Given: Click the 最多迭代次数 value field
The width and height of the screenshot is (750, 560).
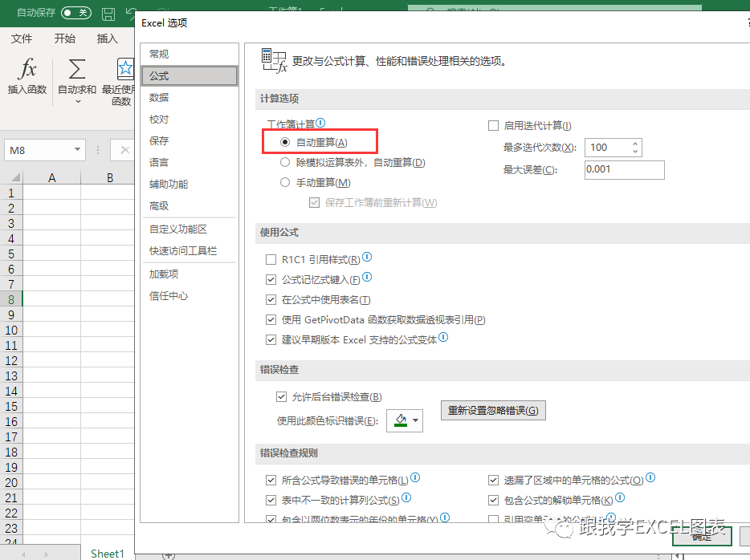Looking at the screenshot, I should point(607,147).
